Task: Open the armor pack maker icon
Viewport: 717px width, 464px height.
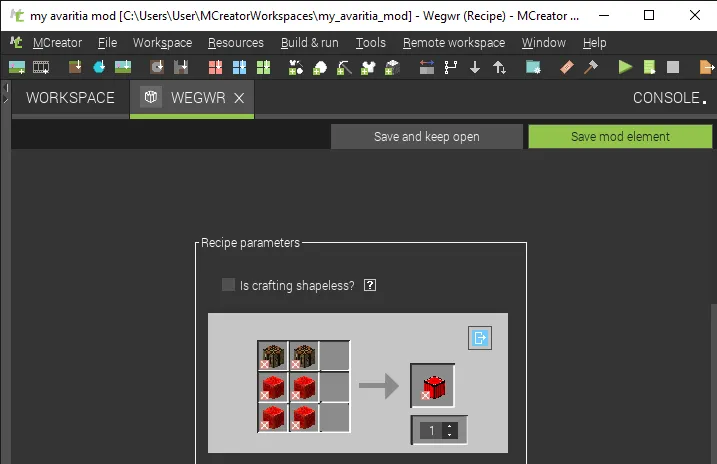Action: click(368, 68)
